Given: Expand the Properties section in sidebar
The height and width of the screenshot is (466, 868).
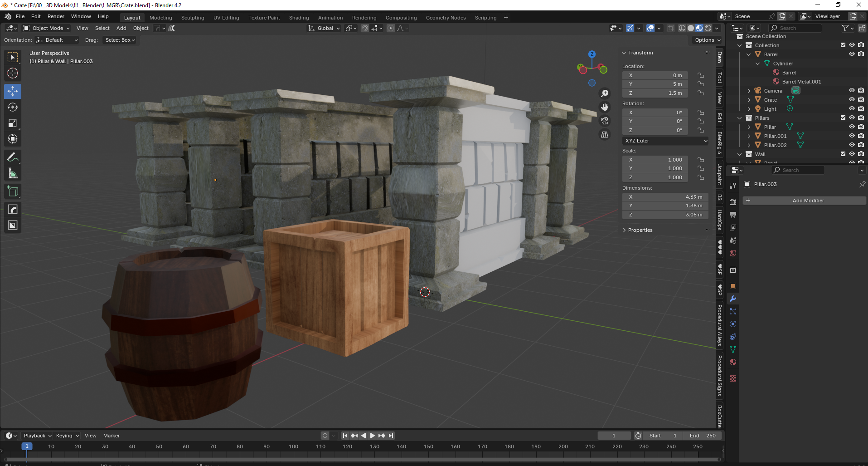Looking at the screenshot, I should click(640, 230).
